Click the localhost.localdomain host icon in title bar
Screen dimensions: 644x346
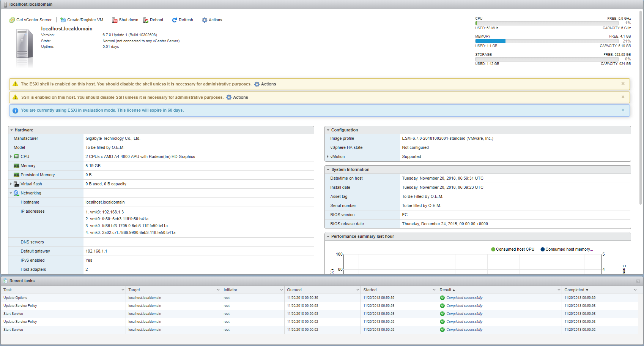pyautogui.click(x=5, y=5)
